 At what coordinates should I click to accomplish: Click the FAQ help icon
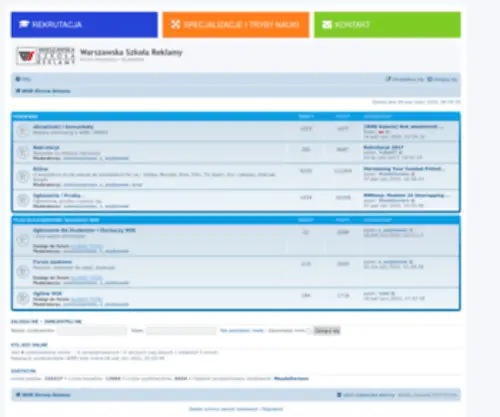(x=18, y=79)
